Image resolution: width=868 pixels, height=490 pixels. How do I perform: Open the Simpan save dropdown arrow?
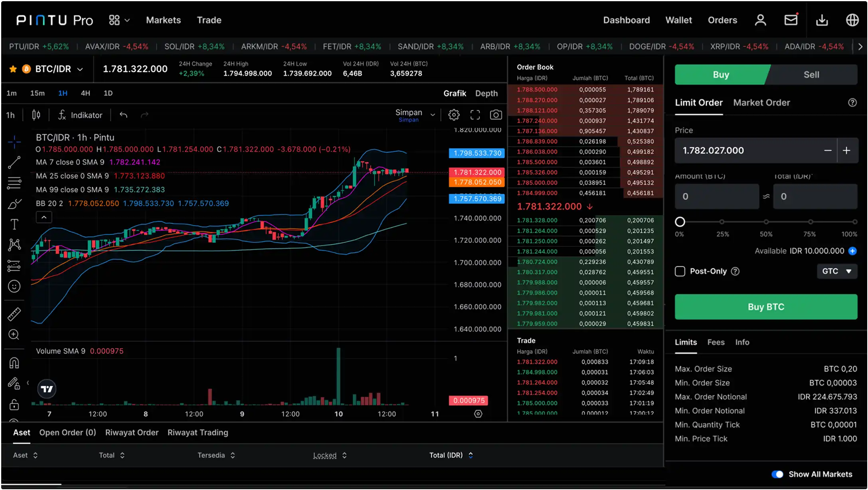[433, 115]
